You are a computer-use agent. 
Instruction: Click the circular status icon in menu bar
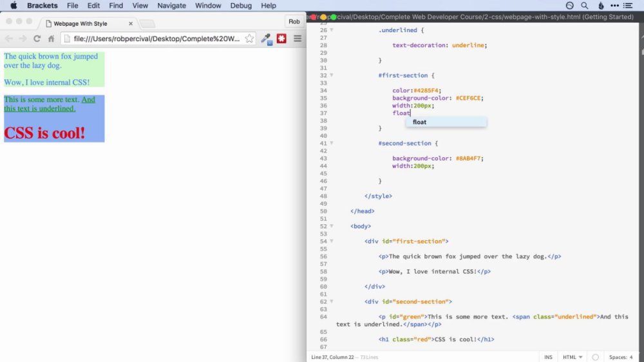570,5
